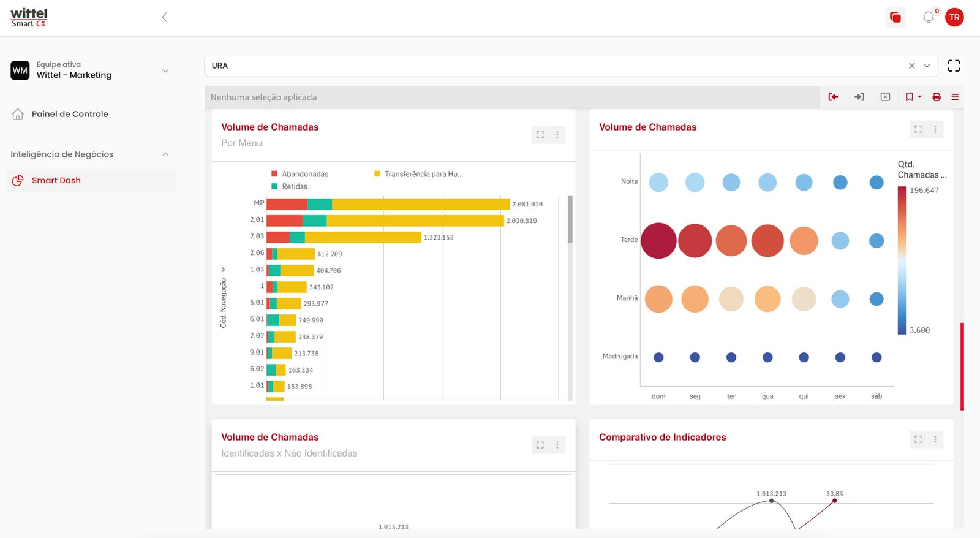The width and height of the screenshot is (980, 538).
Task: Collapse the Inteligência de Negócios section
Action: tap(165, 154)
